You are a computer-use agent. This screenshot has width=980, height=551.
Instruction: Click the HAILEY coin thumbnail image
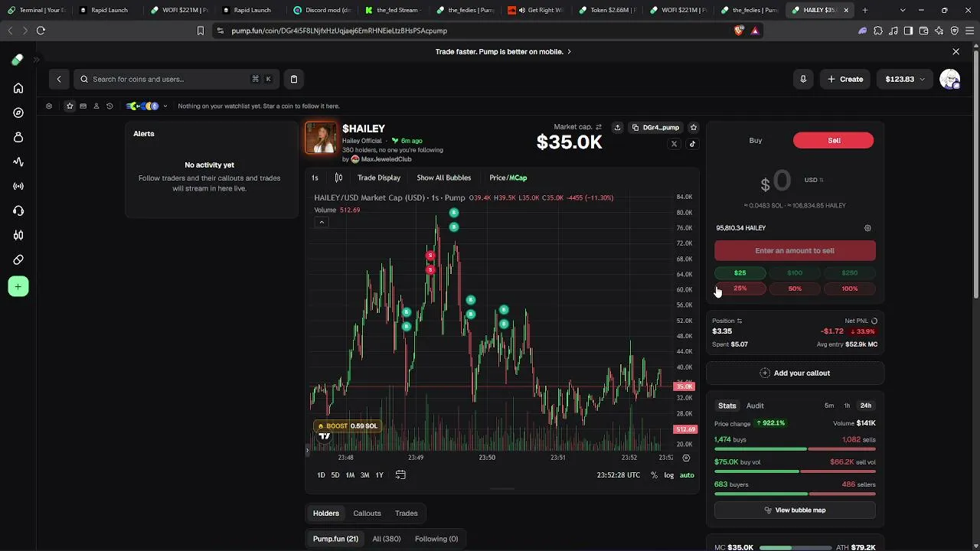(x=321, y=138)
